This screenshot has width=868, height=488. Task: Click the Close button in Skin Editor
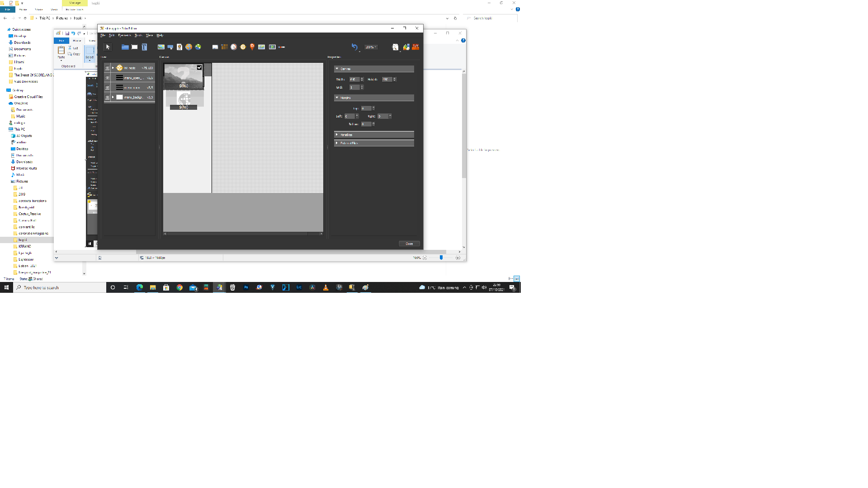[x=409, y=244]
